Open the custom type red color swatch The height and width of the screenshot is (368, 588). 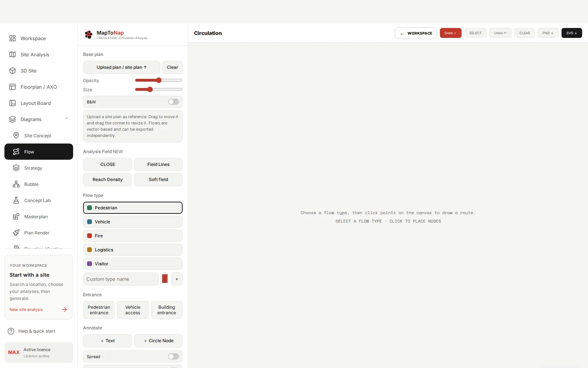[x=165, y=279]
